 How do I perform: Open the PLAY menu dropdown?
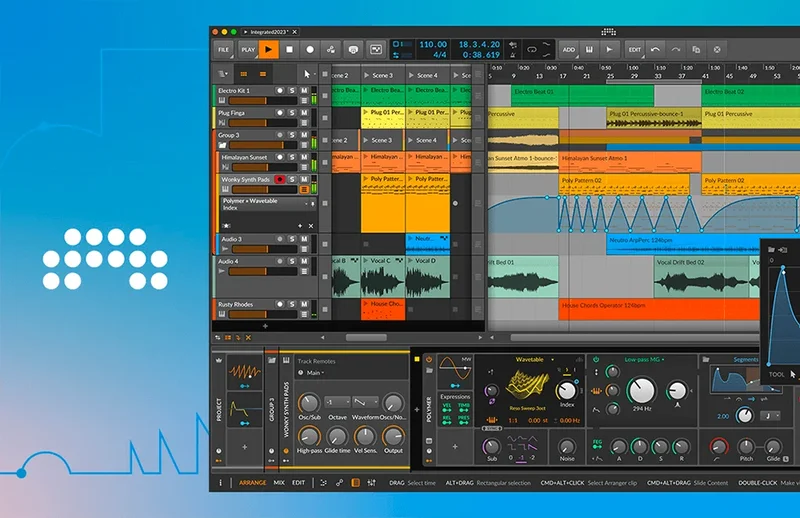(x=248, y=50)
